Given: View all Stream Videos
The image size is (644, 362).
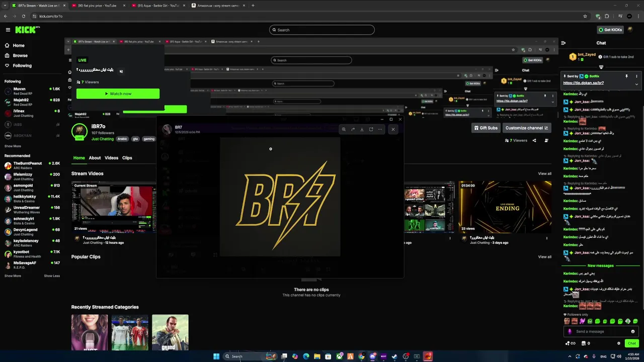Looking at the screenshot, I should click(544, 173).
